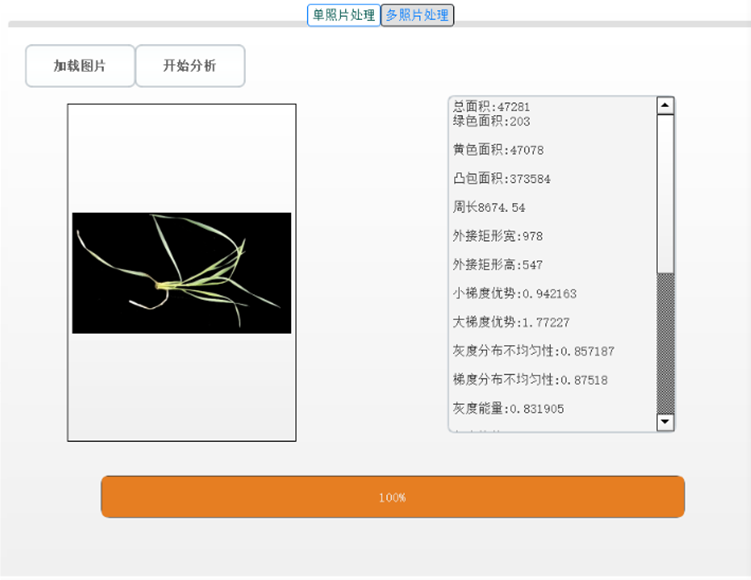Viewport: 751px width, 580px height.
Task: Select the 周长8674.54 result row
Action: pyautogui.click(x=489, y=208)
